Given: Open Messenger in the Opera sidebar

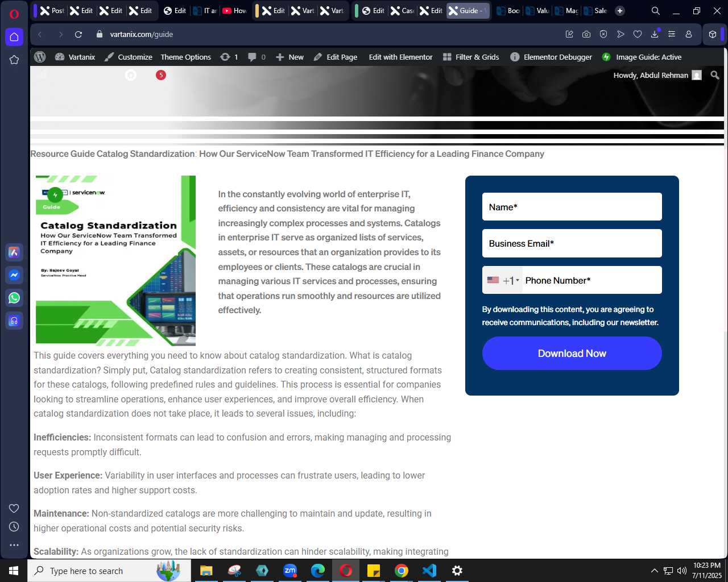Looking at the screenshot, I should pos(14,275).
